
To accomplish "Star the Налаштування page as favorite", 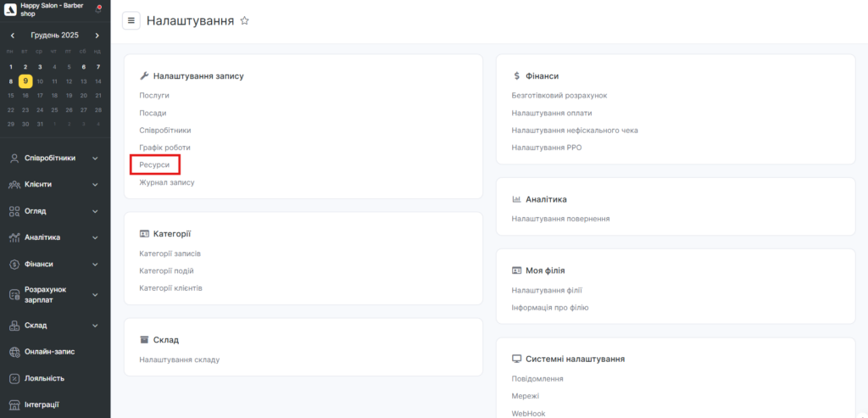I will tap(245, 20).
